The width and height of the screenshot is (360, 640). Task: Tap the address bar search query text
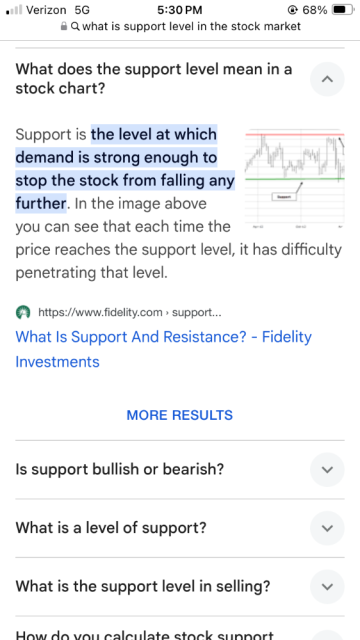point(191,27)
